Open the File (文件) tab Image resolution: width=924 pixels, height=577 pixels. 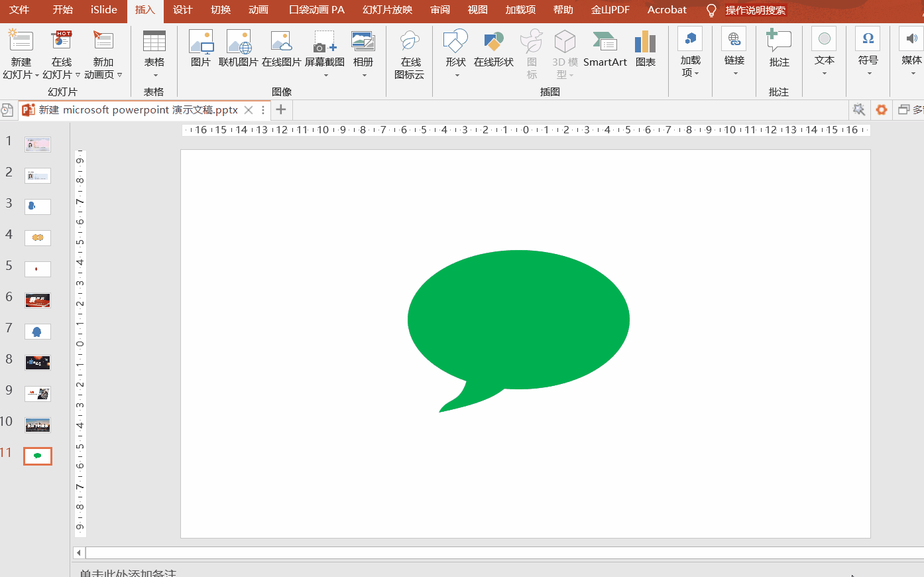(19, 10)
